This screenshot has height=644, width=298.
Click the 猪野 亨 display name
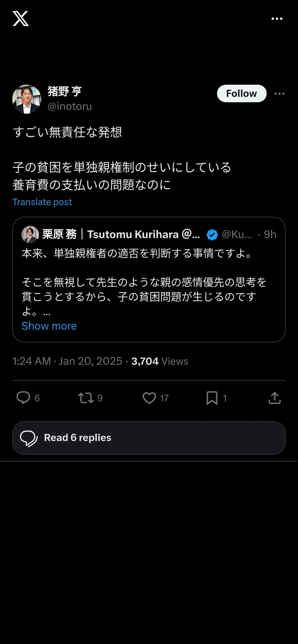65,92
